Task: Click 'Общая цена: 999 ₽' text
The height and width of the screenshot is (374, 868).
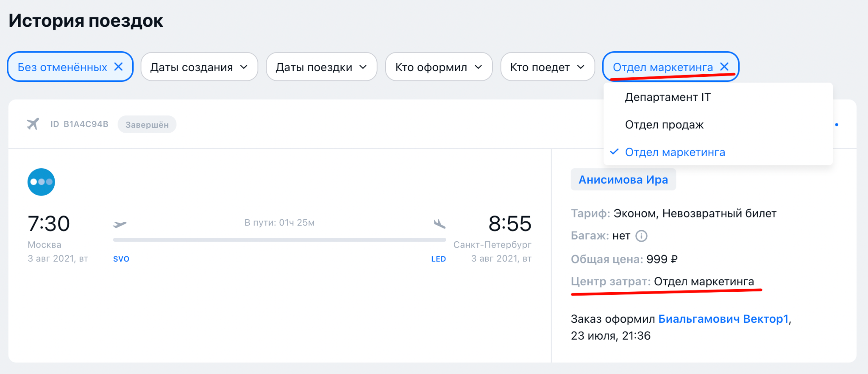Action: 624,259
